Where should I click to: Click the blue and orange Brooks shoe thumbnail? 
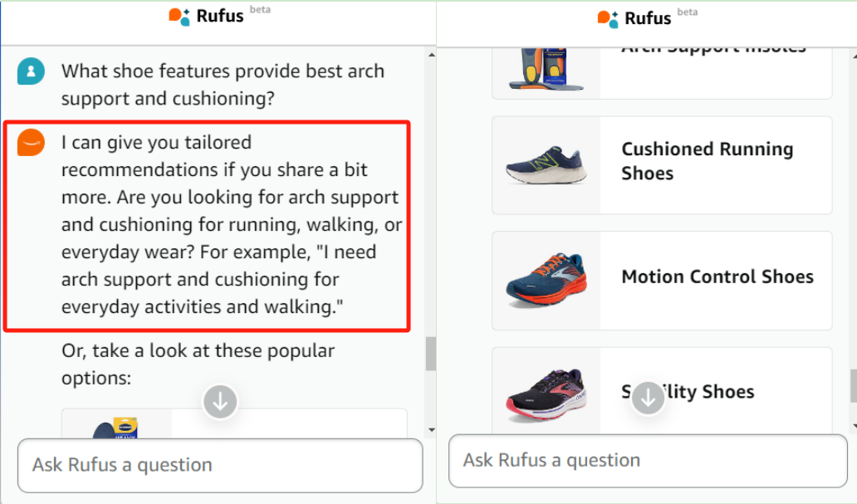tap(546, 281)
